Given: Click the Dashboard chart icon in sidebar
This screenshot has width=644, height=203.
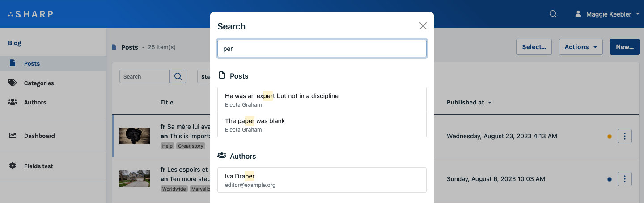Looking at the screenshot, I should pyautogui.click(x=13, y=136).
